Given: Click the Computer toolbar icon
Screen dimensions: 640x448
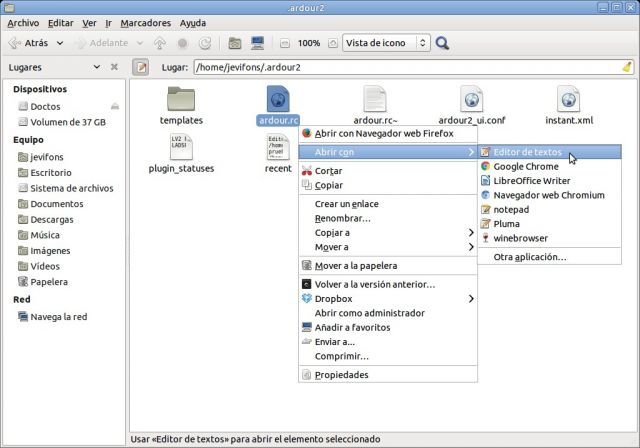Looking at the screenshot, I should click(257, 43).
